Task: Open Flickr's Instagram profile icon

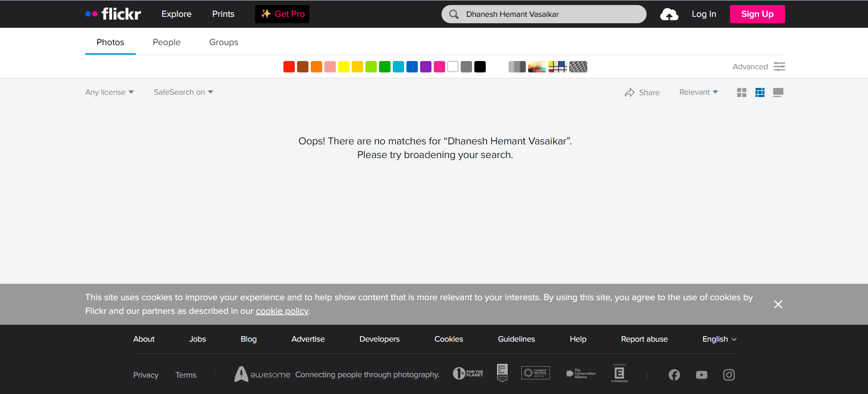Action: point(729,375)
